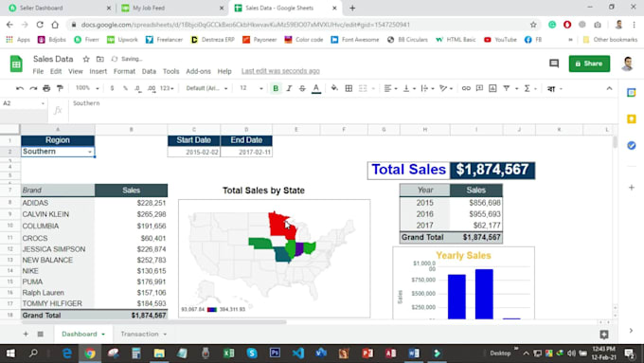Star the Sales Data document
The image size is (644, 363).
pos(86,59)
